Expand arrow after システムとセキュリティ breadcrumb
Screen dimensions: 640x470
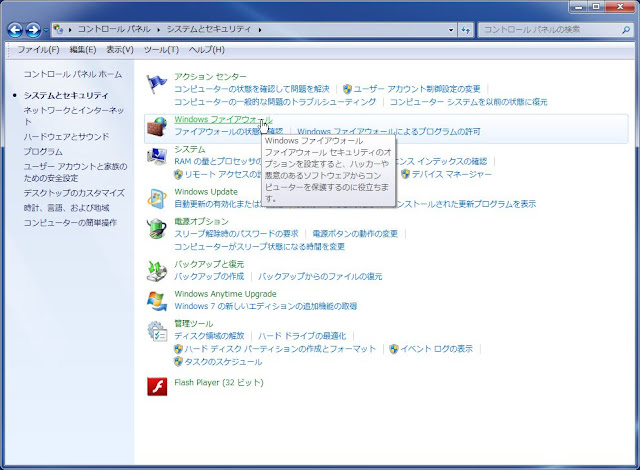coord(260,30)
